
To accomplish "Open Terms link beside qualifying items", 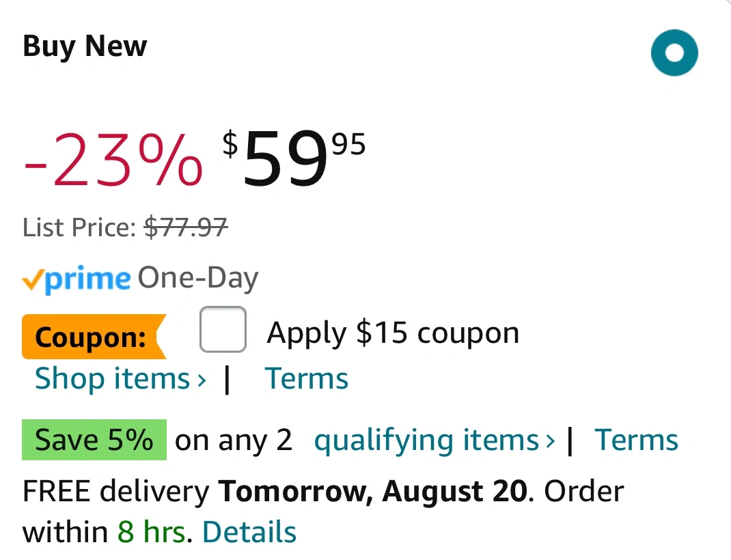I will click(636, 440).
